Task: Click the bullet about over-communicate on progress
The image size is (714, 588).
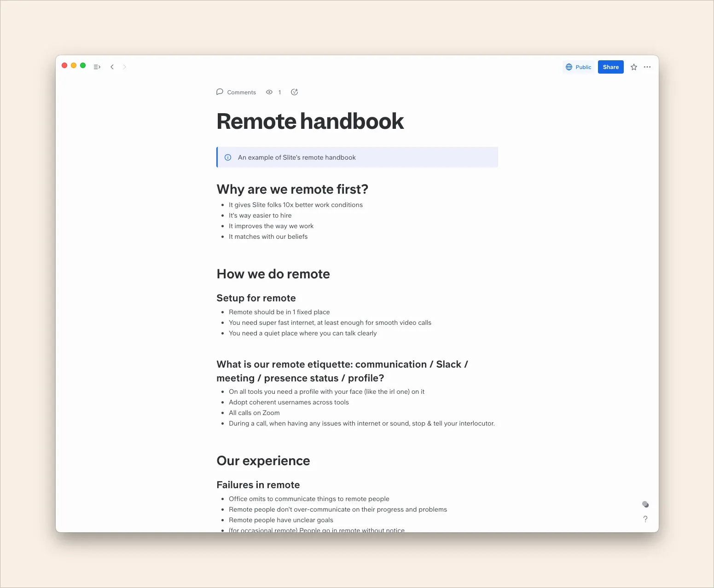Action: click(x=338, y=509)
